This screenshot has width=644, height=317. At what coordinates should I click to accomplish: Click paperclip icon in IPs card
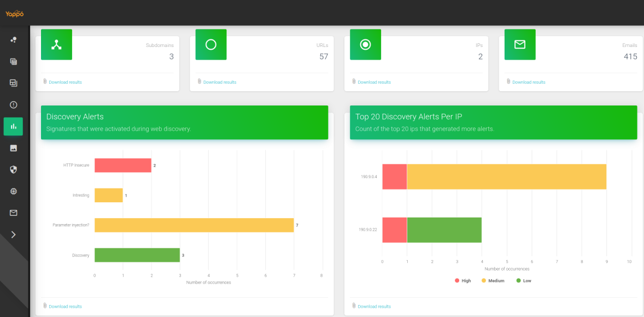pyautogui.click(x=354, y=81)
